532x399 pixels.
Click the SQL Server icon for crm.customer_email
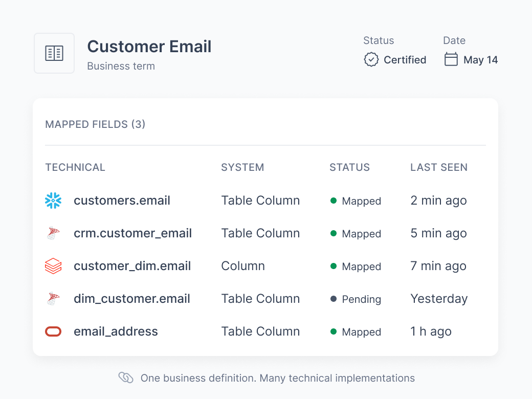click(53, 233)
